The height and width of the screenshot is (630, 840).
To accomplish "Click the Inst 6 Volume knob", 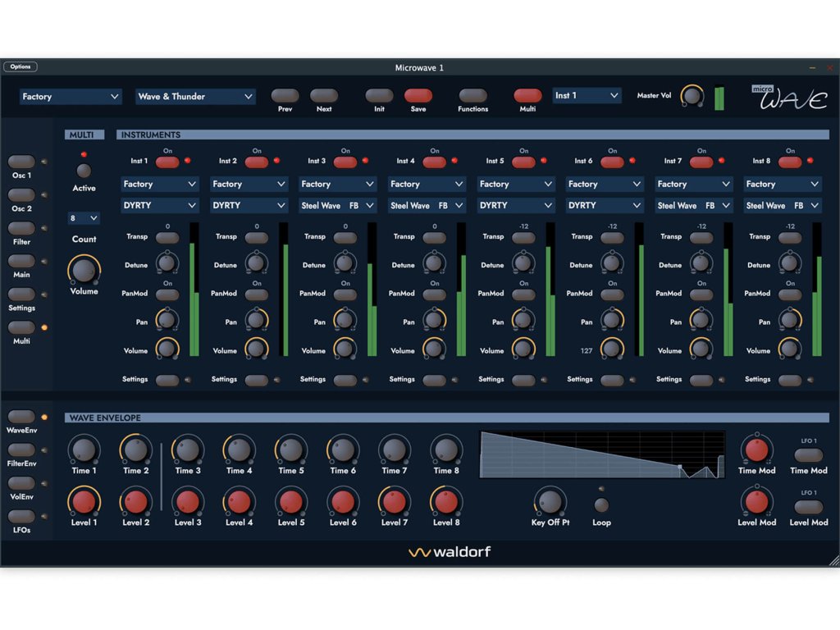I will coord(612,349).
